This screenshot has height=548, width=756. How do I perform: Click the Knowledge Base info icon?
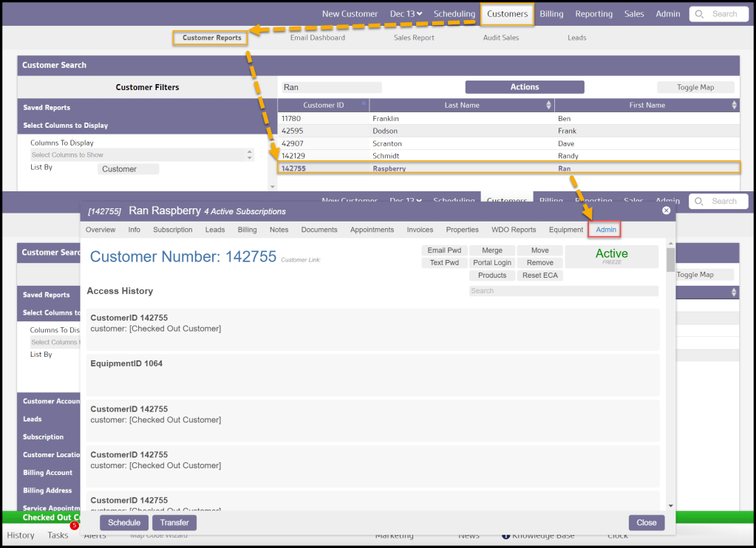[506, 535]
